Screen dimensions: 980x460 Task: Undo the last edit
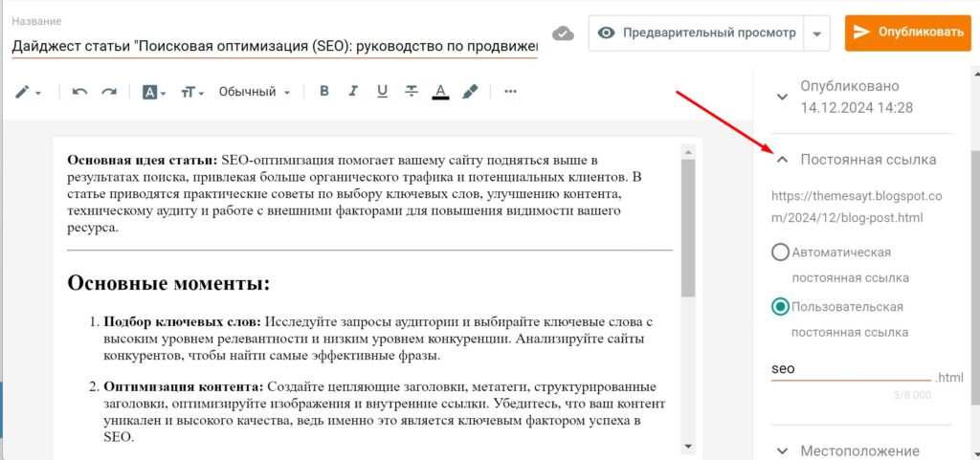click(79, 92)
